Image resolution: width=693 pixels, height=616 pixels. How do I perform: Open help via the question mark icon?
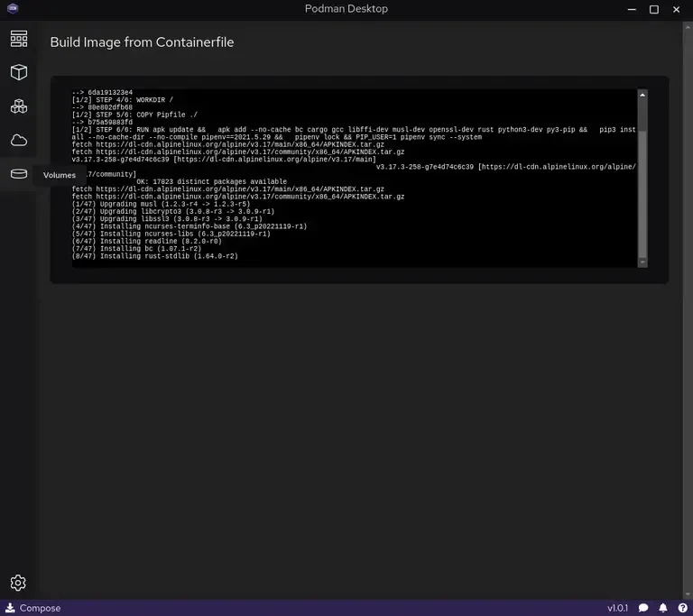click(x=682, y=608)
